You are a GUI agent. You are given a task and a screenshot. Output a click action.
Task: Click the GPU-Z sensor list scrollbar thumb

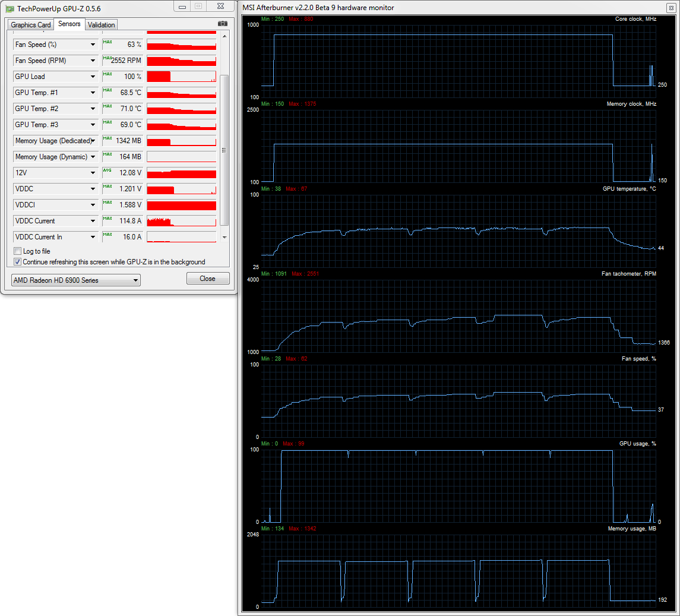pos(224,150)
